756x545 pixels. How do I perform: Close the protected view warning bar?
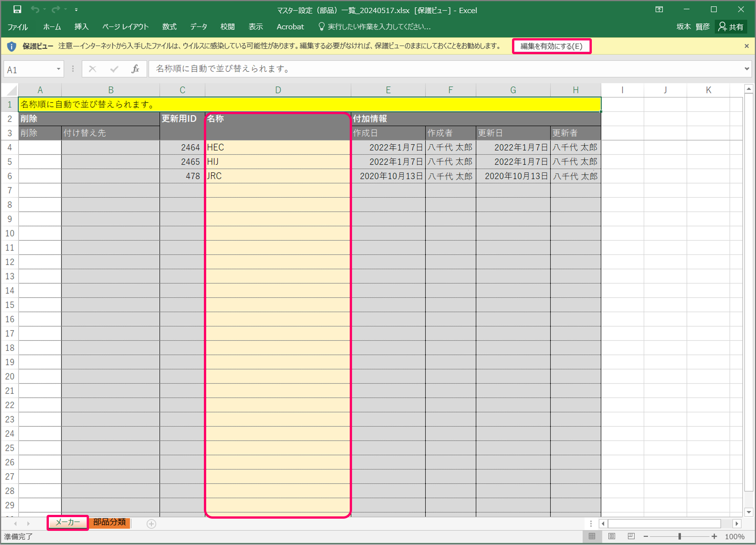click(746, 46)
